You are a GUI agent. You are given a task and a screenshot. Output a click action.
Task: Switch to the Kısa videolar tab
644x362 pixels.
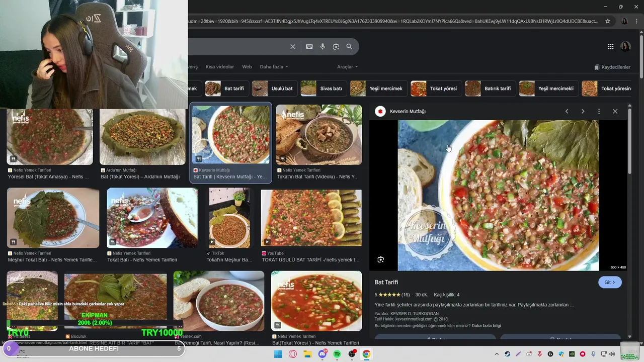pos(220,67)
